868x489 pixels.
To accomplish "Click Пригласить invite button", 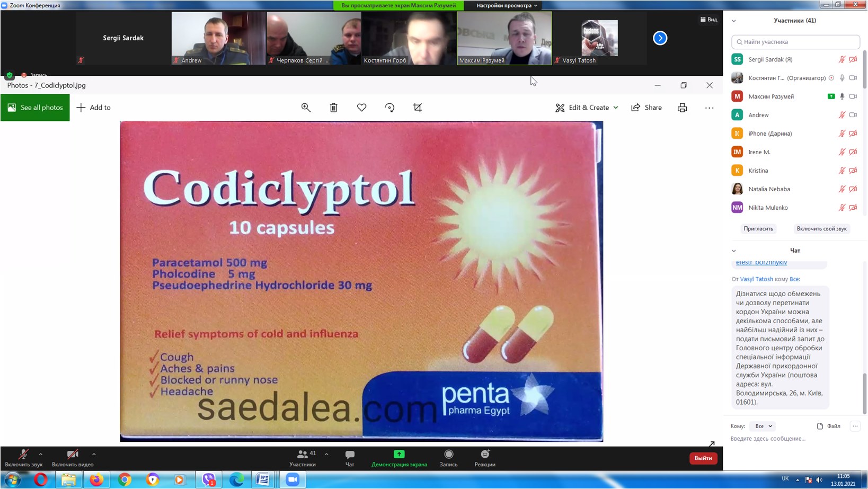I will [758, 229].
